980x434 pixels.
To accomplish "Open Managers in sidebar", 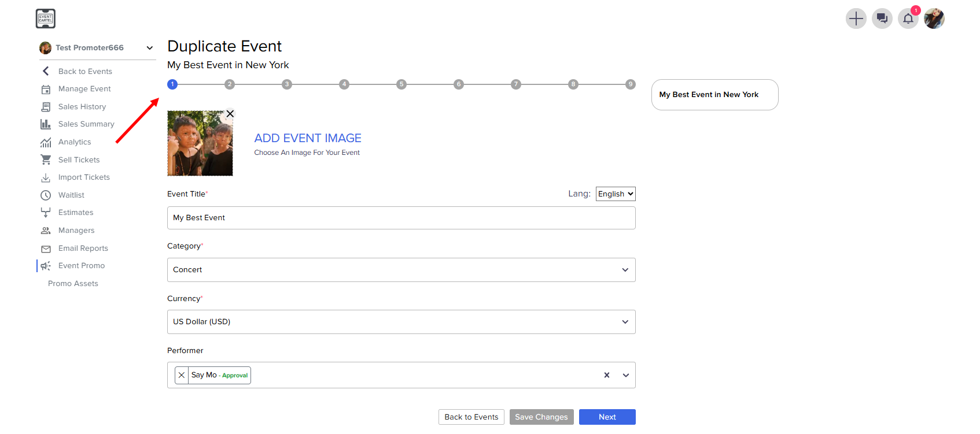I will (x=76, y=231).
